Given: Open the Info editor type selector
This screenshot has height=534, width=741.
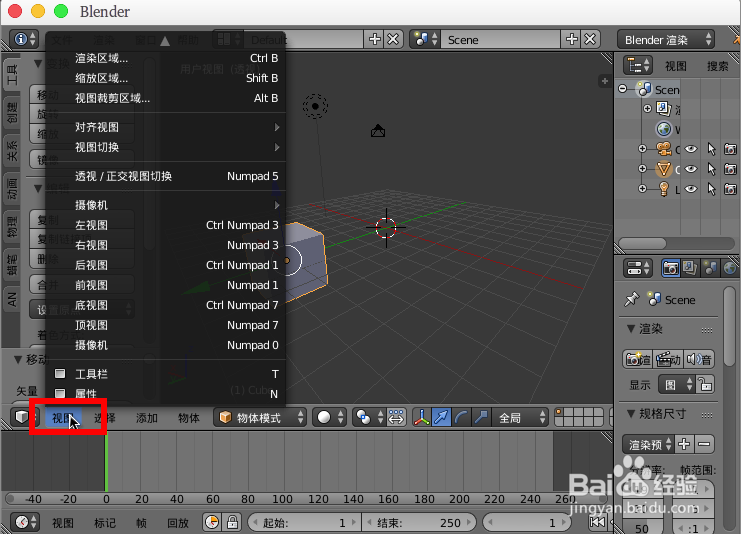Looking at the screenshot, I should click(25, 39).
